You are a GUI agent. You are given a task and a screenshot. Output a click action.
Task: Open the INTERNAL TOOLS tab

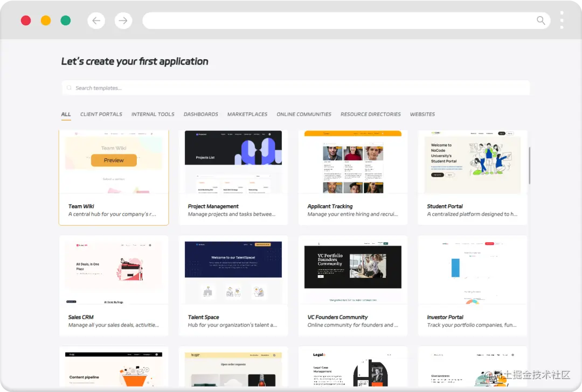(x=153, y=114)
